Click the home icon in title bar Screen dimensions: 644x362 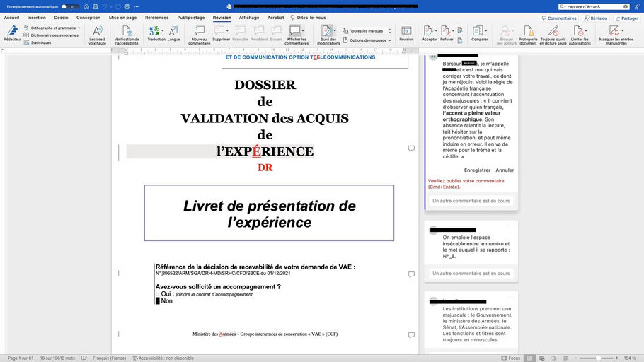(86, 6)
